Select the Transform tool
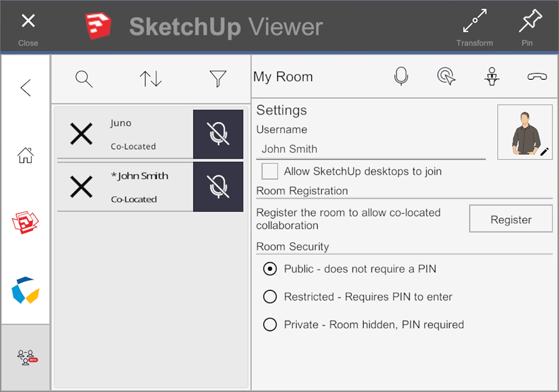The height and width of the screenshot is (392, 559). (475, 28)
